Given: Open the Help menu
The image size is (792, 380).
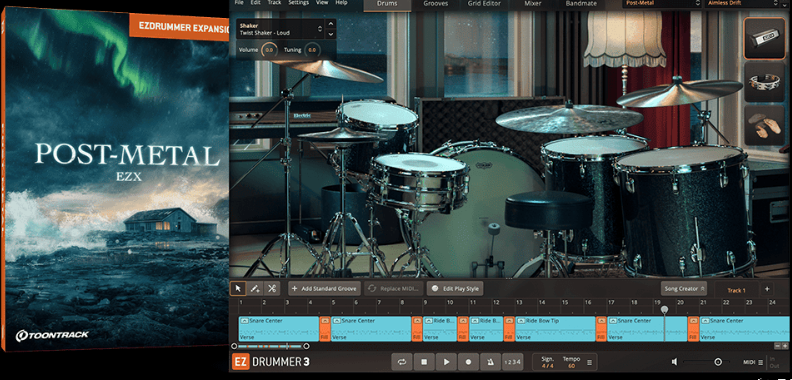Looking at the screenshot, I should click(341, 3).
